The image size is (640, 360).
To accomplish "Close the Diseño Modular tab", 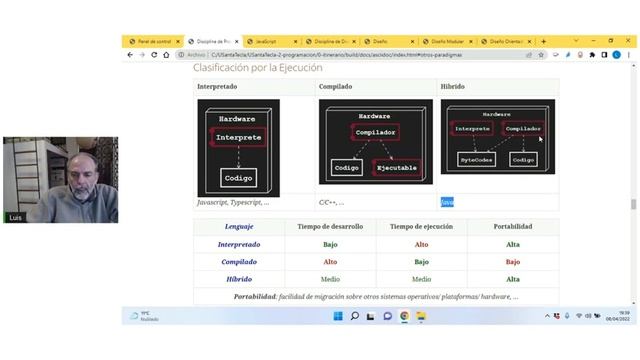I will pyautogui.click(x=471, y=42).
